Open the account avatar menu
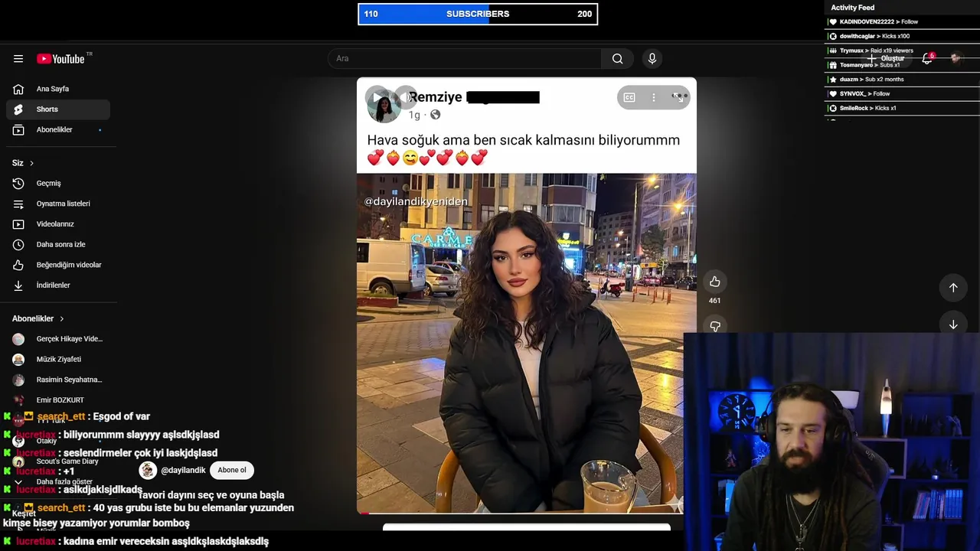 tap(955, 59)
